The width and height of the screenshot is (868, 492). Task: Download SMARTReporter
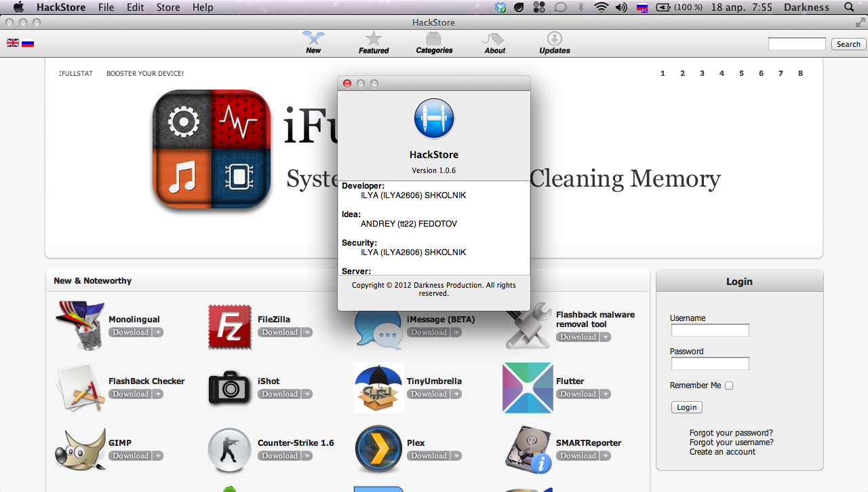(578, 456)
